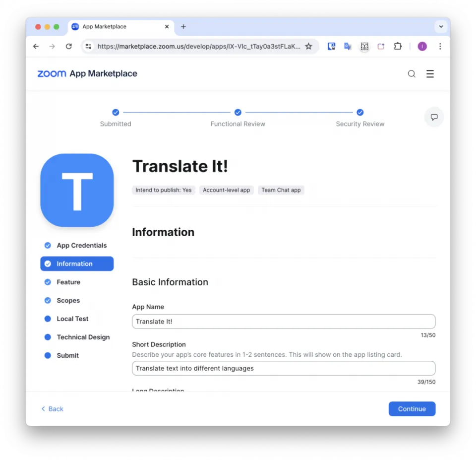This screenshot has width=476, height=460.
Task: Reload the page with the refresh icon
Action: click(x=69, y=46)
